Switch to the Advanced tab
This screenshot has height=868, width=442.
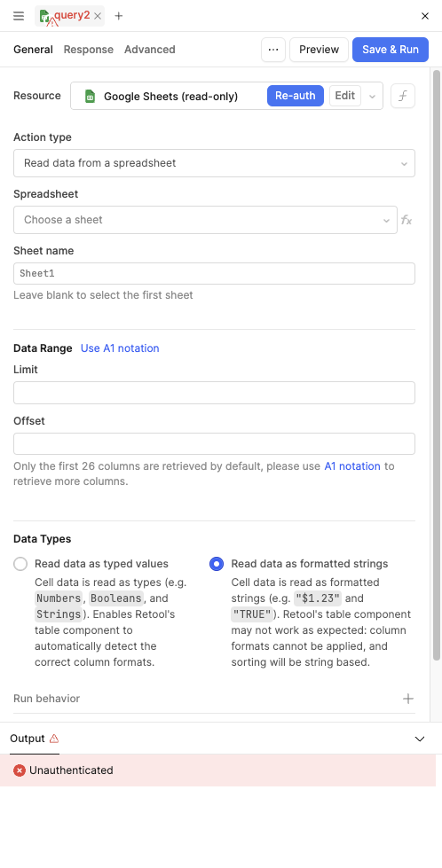(149, 50)
